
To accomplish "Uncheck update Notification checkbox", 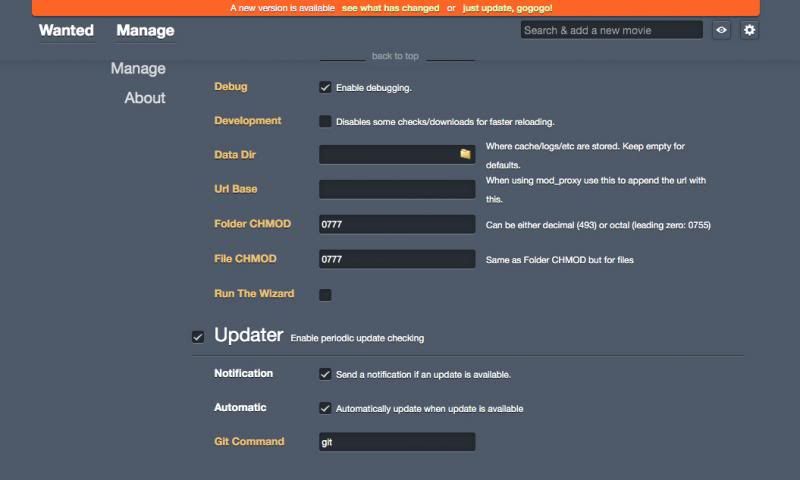I will tap(325, 374).
